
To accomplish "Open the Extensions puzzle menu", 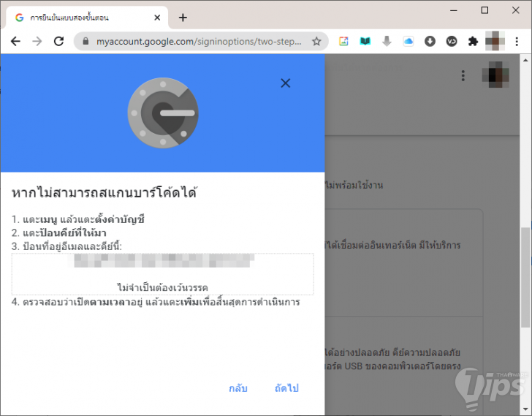I will tap(473, 42).
